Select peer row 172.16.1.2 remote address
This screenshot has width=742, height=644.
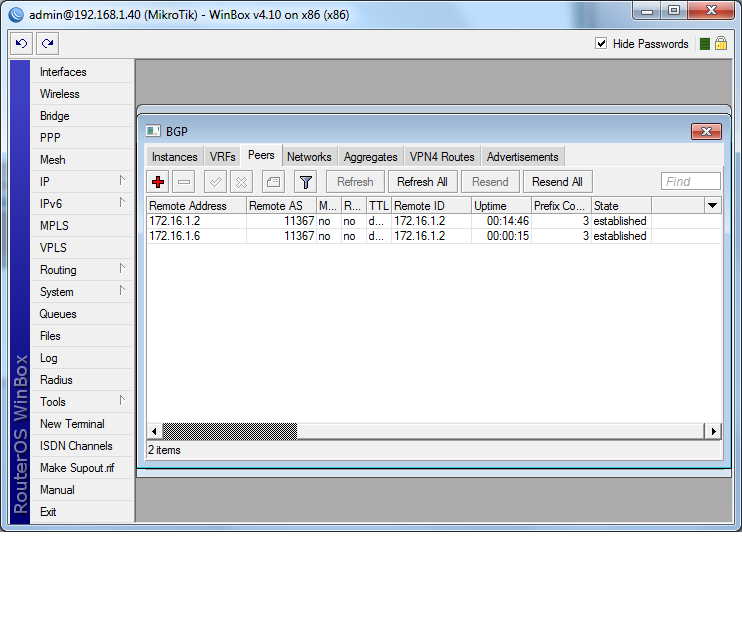pos(175,221)
